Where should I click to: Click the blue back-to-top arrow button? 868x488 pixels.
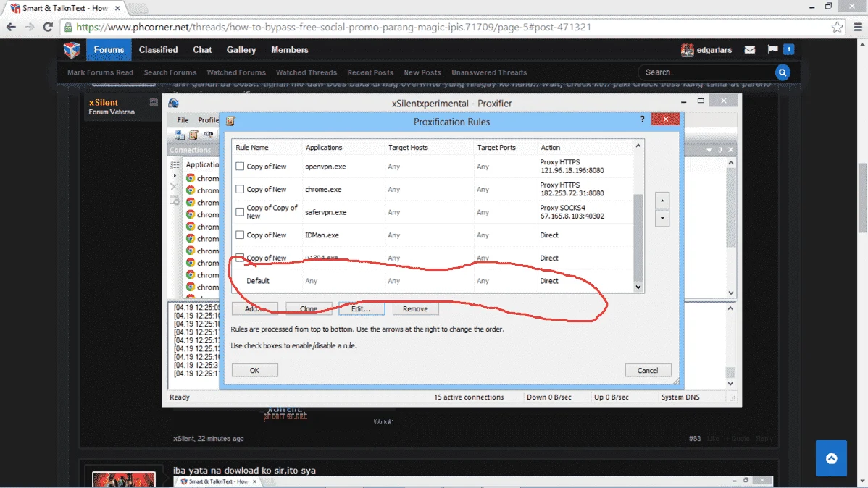[x=831, y=458]
